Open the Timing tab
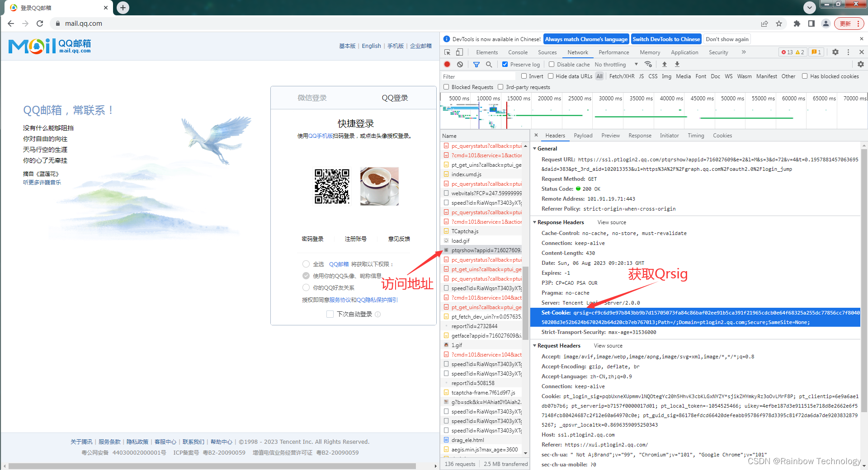 (696, 135)
